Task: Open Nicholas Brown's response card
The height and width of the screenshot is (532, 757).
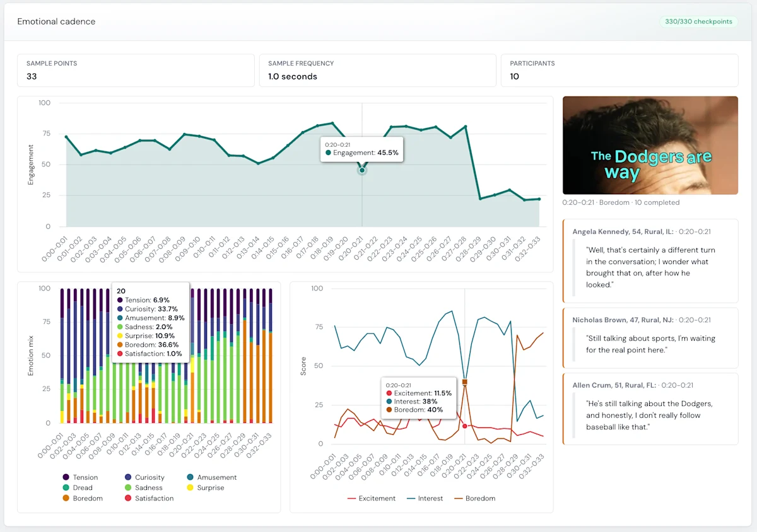Action: (x=650, y=338)
